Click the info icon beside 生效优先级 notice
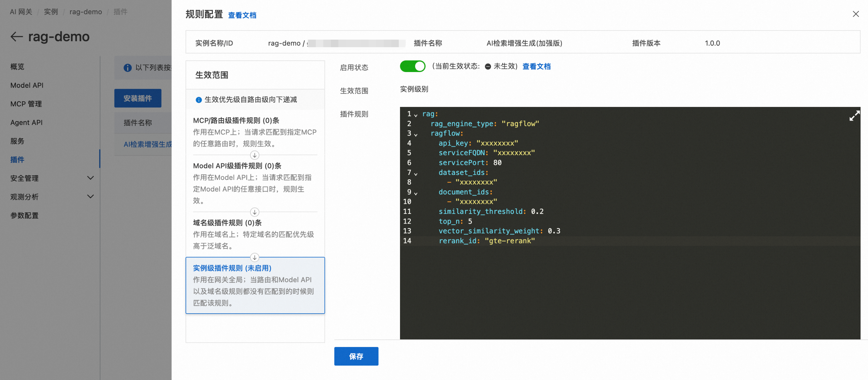 coord(198,100)
